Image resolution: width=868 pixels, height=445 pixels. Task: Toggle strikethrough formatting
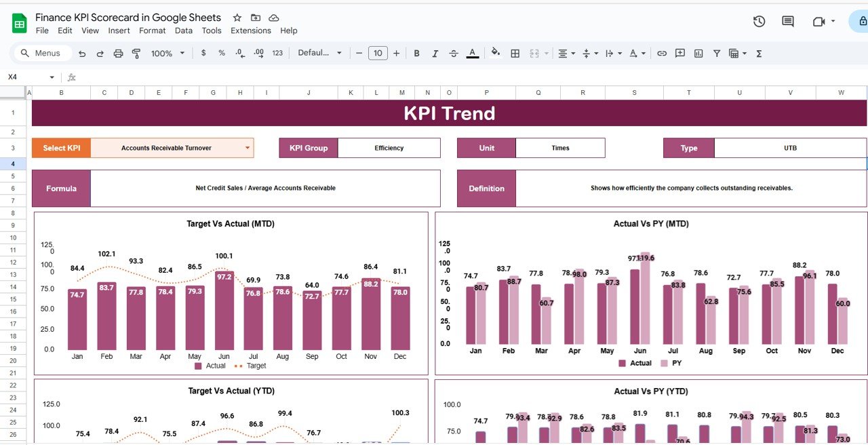pos(454,54)
